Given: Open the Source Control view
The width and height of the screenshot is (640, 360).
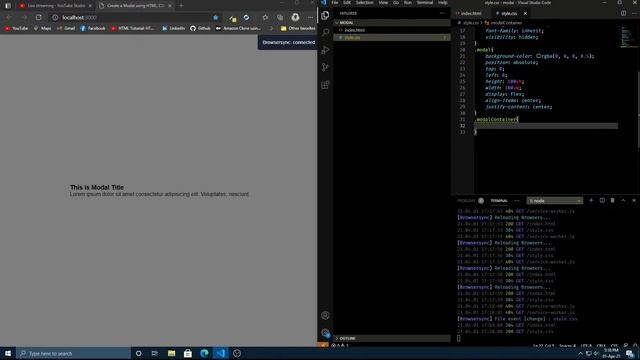Looking at the screenshot, I should pyautogui.click(x=325, y=67).
